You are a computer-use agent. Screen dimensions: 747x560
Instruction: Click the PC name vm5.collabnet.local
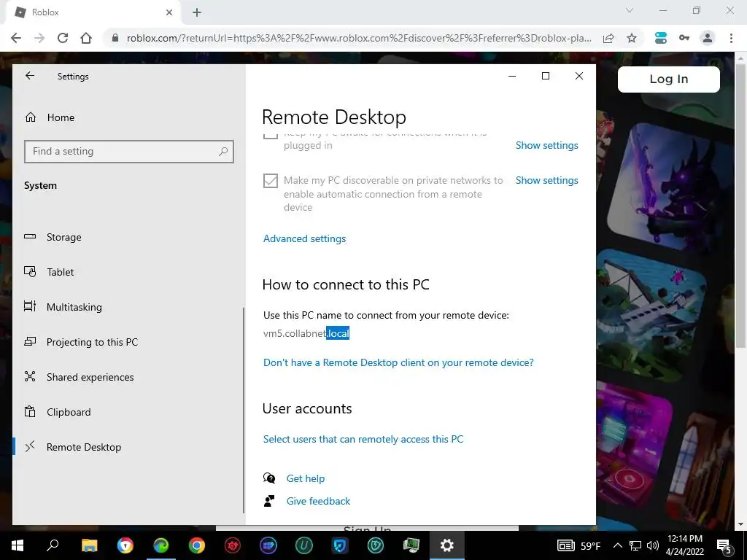[306, 333]
